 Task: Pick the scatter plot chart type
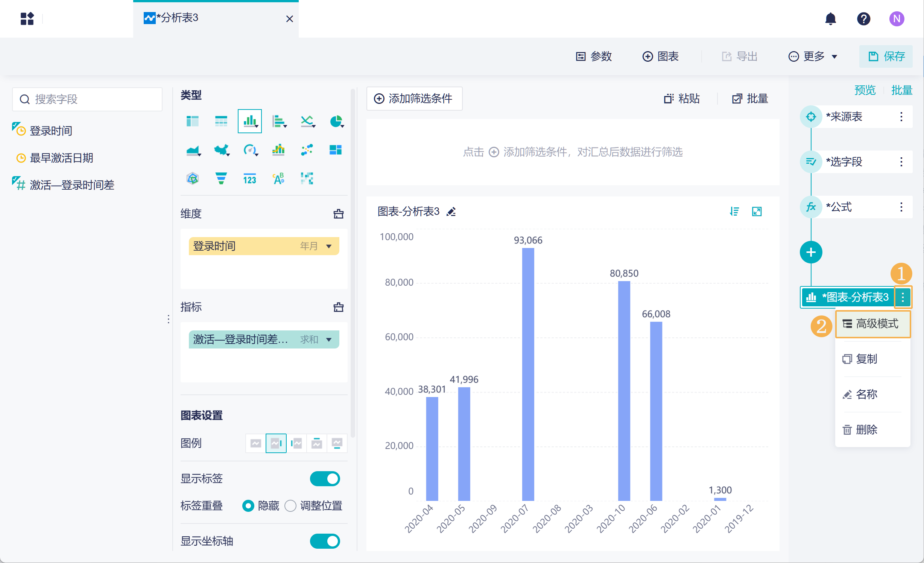tap(307, 150)
